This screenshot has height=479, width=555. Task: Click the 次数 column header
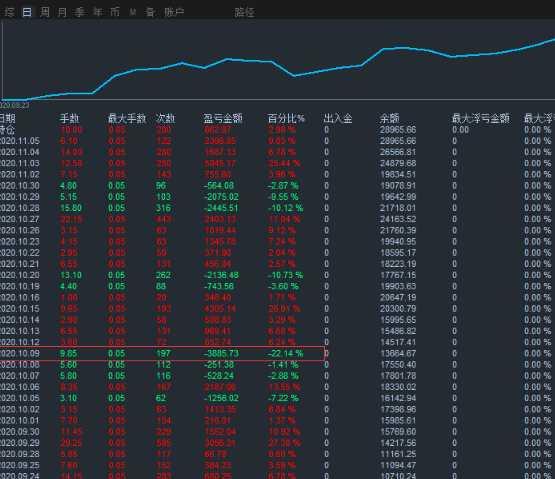coord(166,118)
